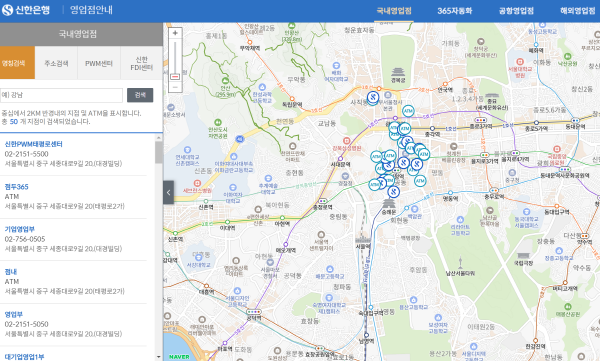
Task: Select the lone ATM marker west of 명동
Action: click(x=420, y=180)
